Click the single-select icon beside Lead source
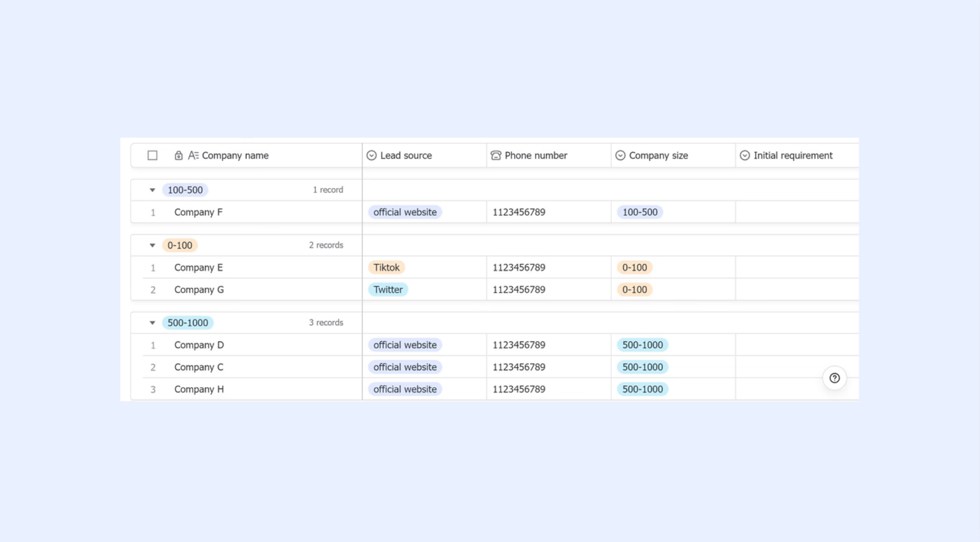Viewport: 980px width, 542px height. (371, 155)
